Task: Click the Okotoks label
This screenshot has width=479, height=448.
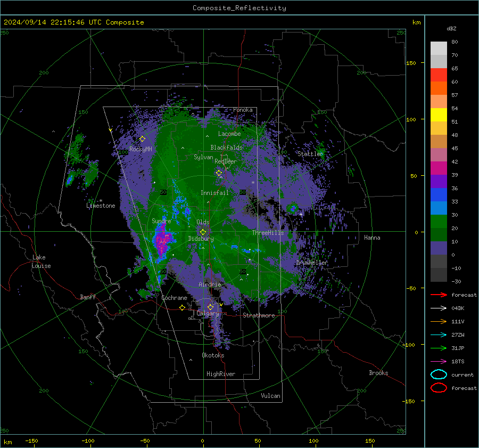Action: (213, 355)
